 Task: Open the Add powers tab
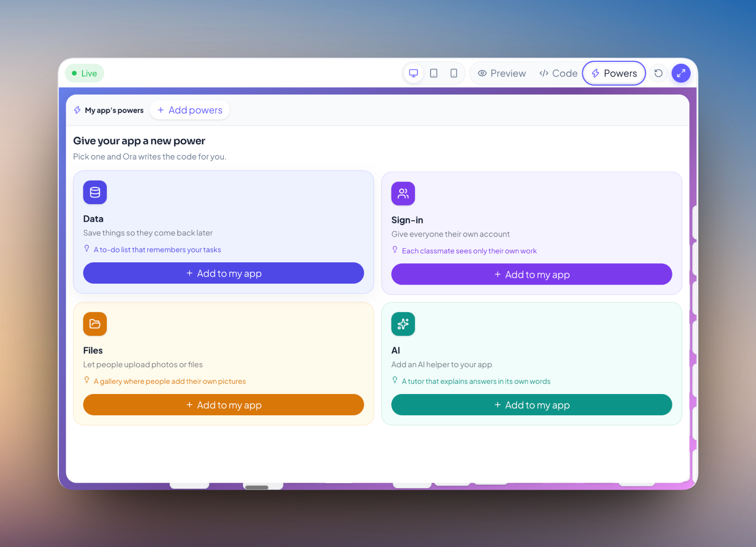[190, 110]
